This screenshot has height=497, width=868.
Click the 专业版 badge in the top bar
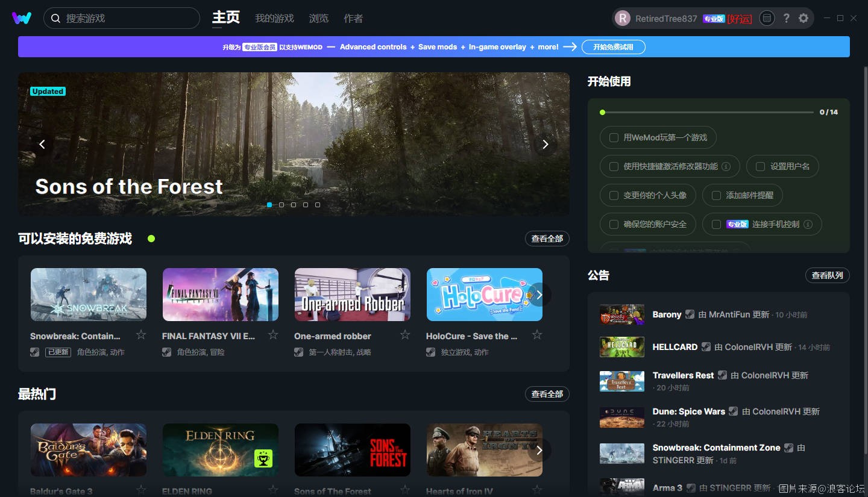714,19
